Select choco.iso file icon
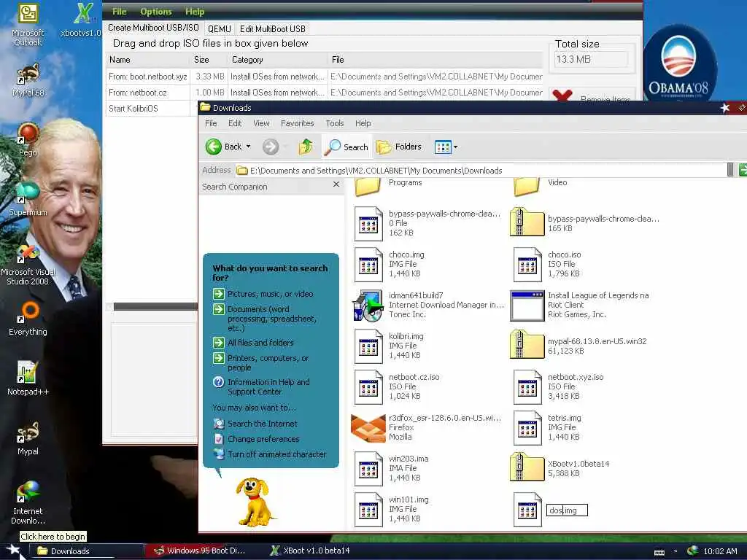This screenshot has width=747, height=560. (527, 264)
